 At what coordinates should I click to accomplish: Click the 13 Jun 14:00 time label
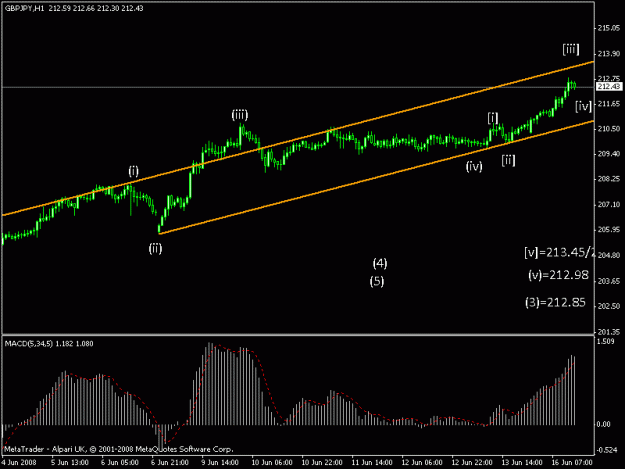[521, 463]
